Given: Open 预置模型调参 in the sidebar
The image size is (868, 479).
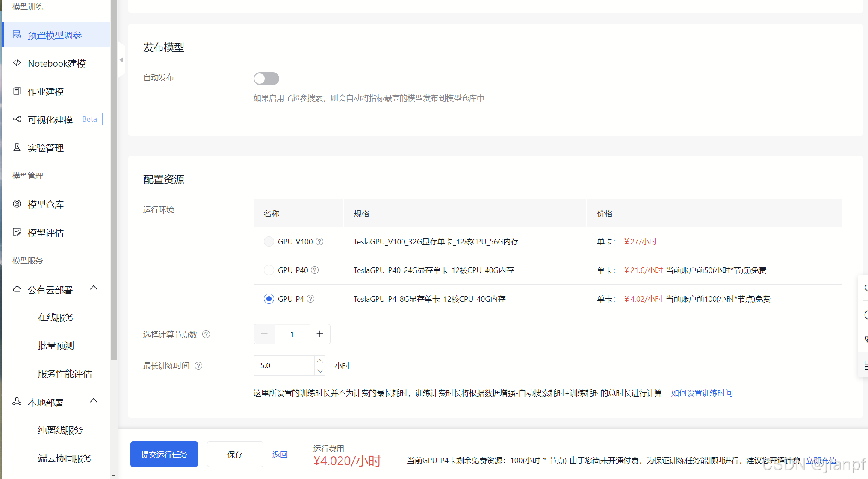Looking at the screenshot, I should pos(55,35).
